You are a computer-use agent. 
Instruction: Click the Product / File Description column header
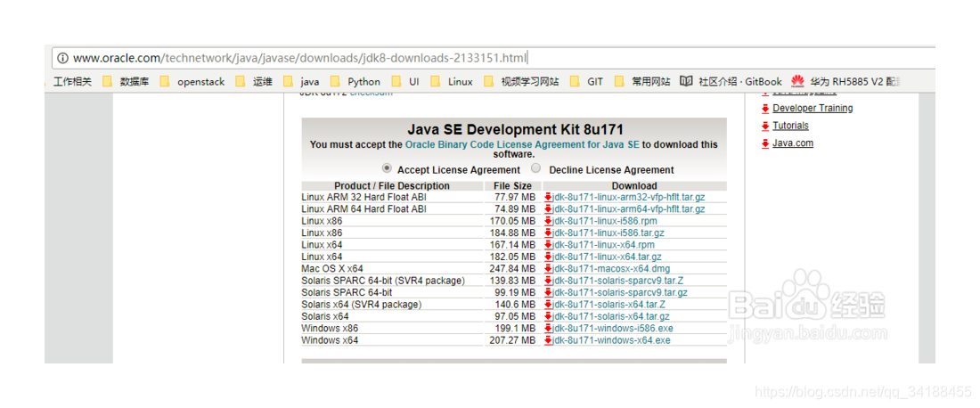[392, 186]
